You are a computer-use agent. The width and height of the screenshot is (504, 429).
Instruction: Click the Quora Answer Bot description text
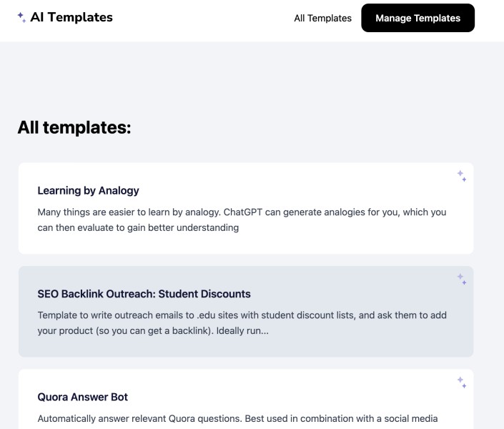237,419
